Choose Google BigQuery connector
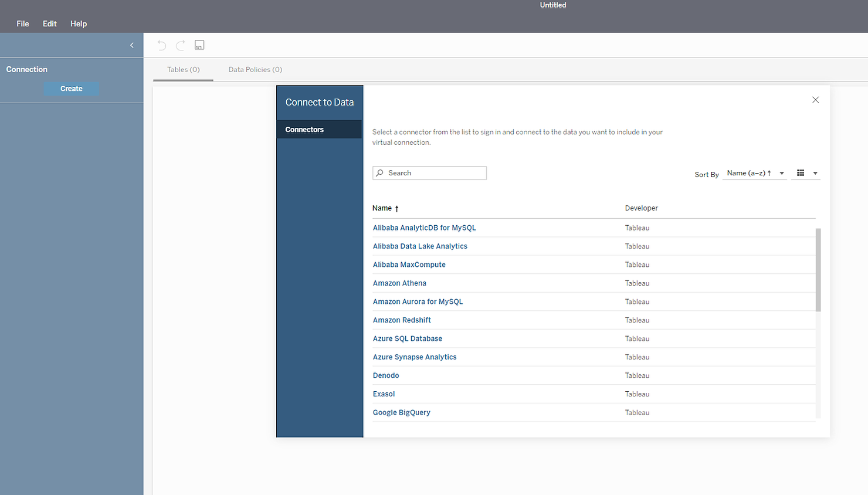This screenshot has height=495, width=868. point(402,412)
